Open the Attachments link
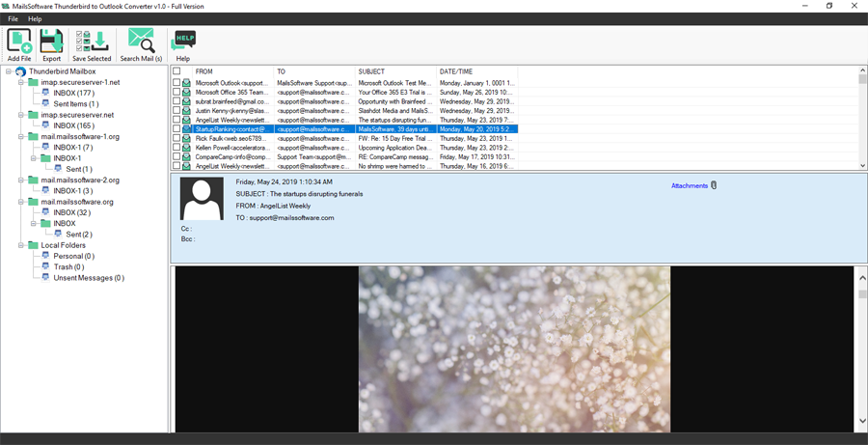 690,185
